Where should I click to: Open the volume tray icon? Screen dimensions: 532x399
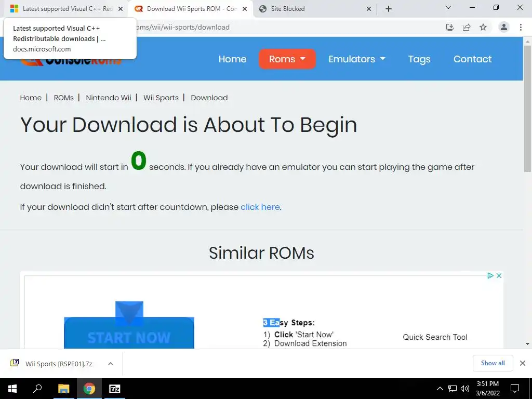(x=465, y=389)
